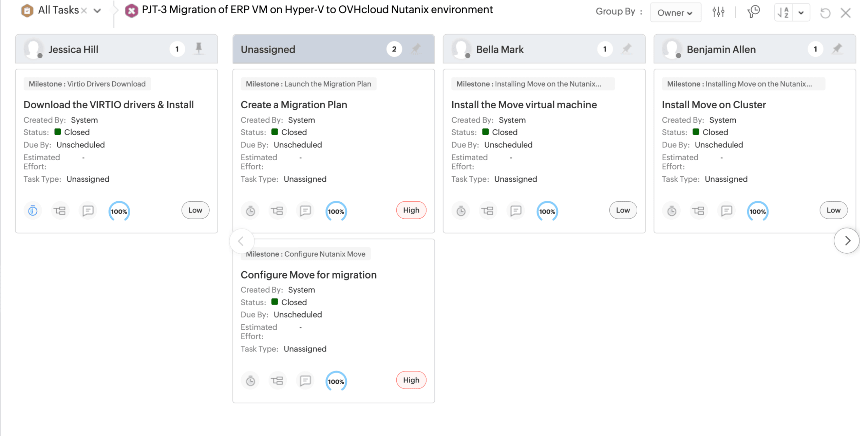Open subtasks icon on Install Move on Cluster

pyautogui.click(x=698, y=211)
